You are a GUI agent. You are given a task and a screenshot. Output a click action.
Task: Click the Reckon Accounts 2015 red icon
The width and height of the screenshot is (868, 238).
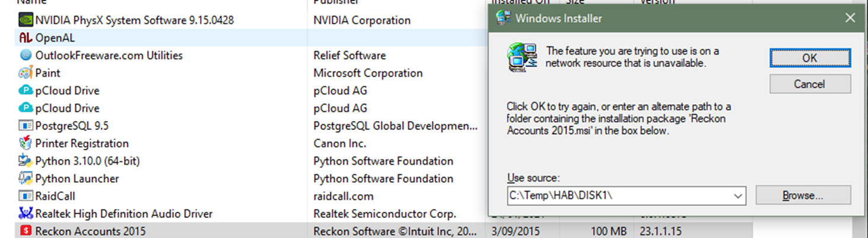point(26,231)
